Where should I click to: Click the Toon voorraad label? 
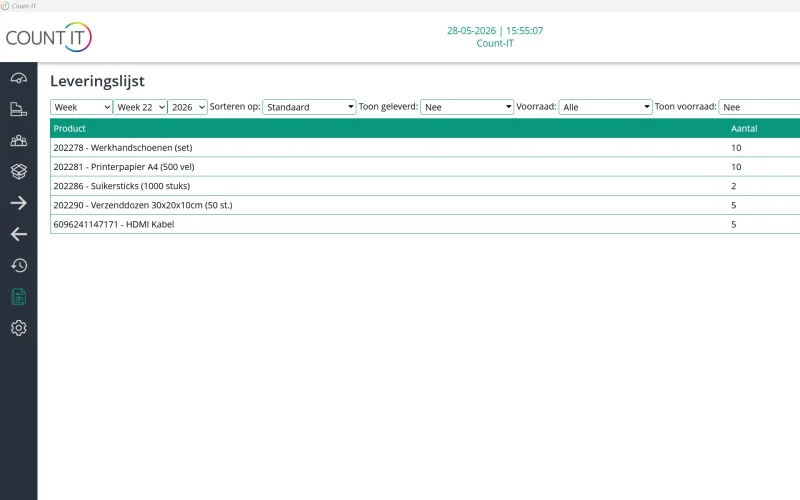coord(685,107)
